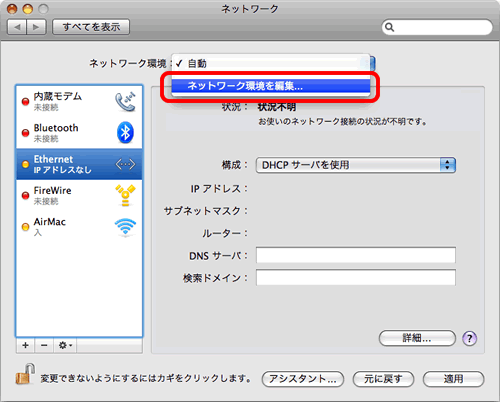Click in the DNS サーバ text field

click(x=356, y=255)
